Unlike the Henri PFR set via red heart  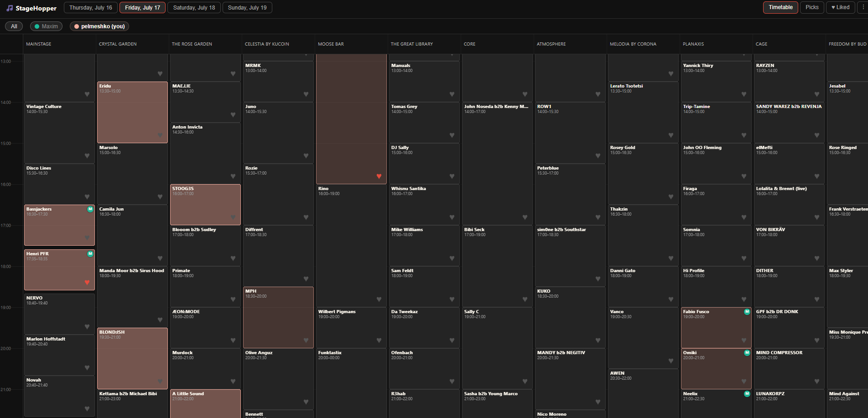[x=87, y=283]
